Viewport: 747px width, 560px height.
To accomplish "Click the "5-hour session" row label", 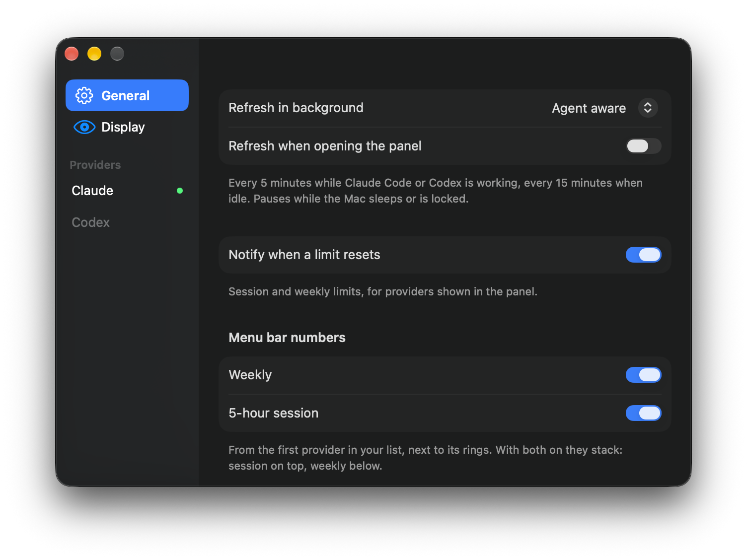I will click(274, 413).
